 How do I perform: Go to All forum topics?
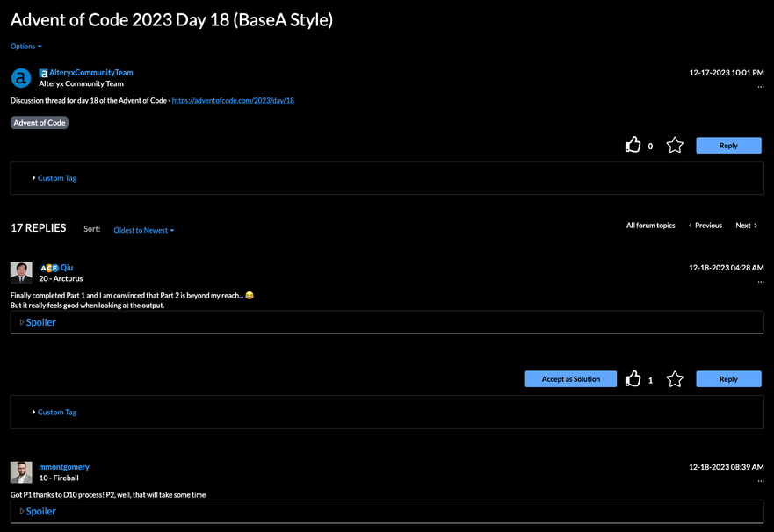click(651, 226)
